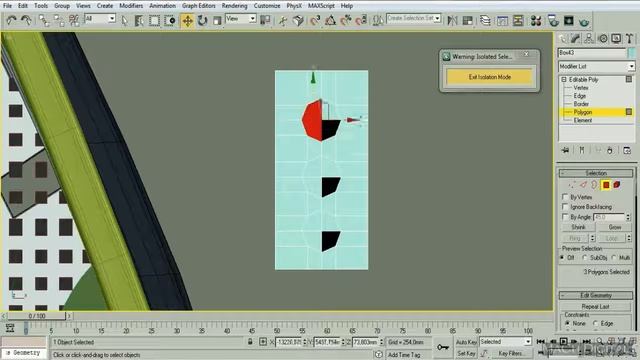640x360 pixels.
Task: Open the Rendering menu
Action: pos(234,6)
